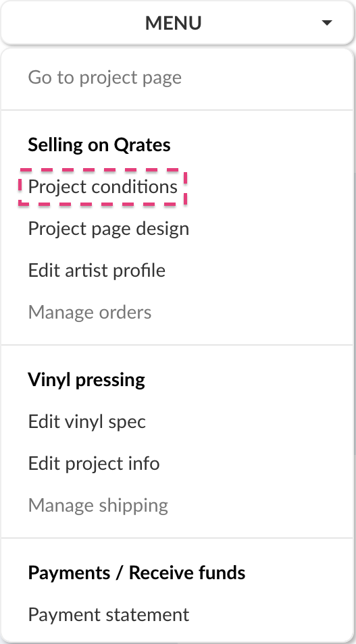356x644 pixels.
Task: Click the Selling on Qrates section heading
Action: click(99, 145)
